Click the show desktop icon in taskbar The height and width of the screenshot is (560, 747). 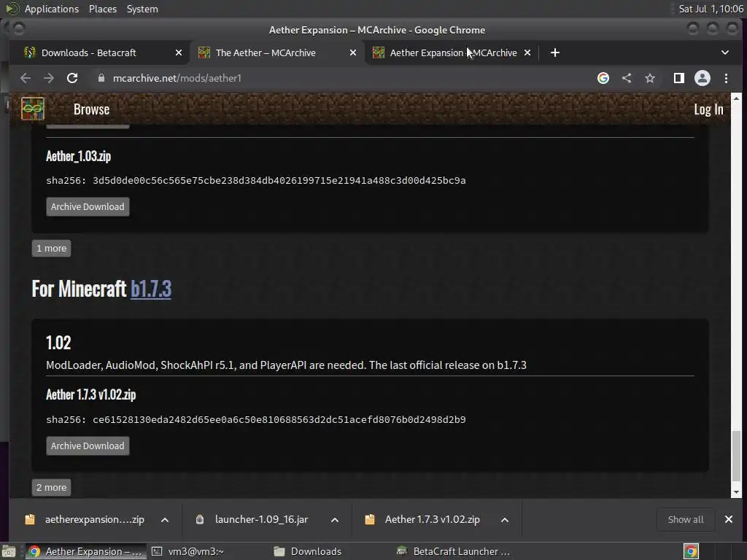tap(9, 551)
